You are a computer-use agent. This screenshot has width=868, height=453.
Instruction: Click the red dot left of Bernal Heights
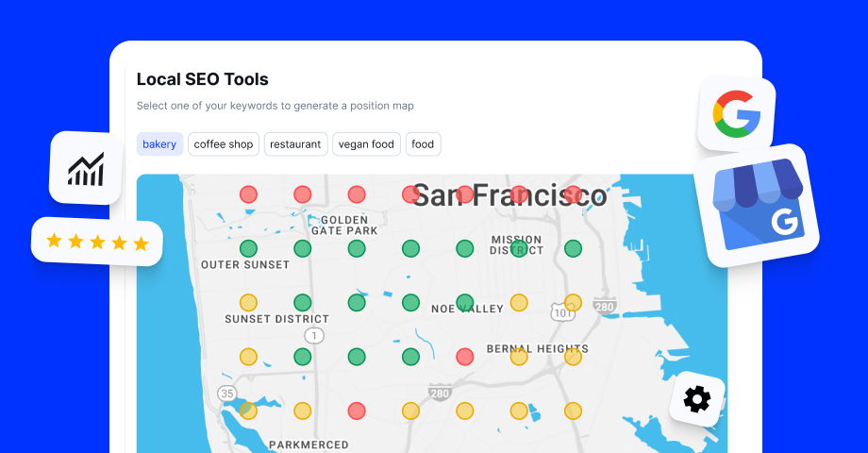pyautogui.click(x=464, y=357)
